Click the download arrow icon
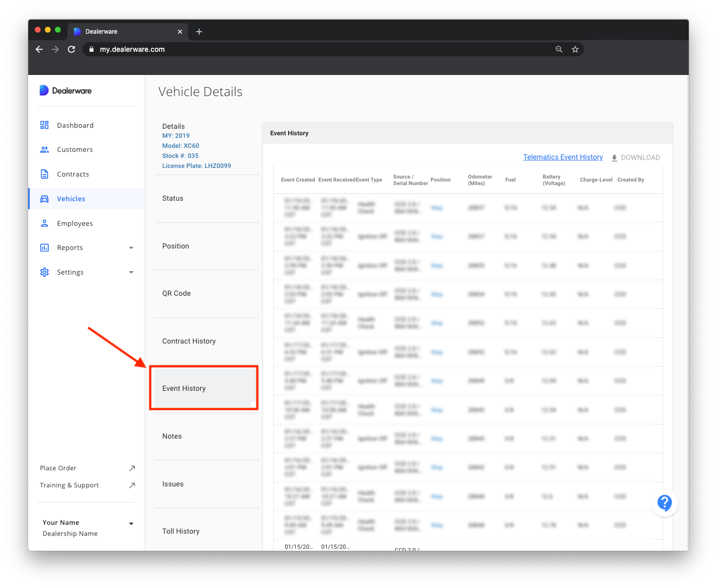 pyautogui.click(x=614, y=158)
